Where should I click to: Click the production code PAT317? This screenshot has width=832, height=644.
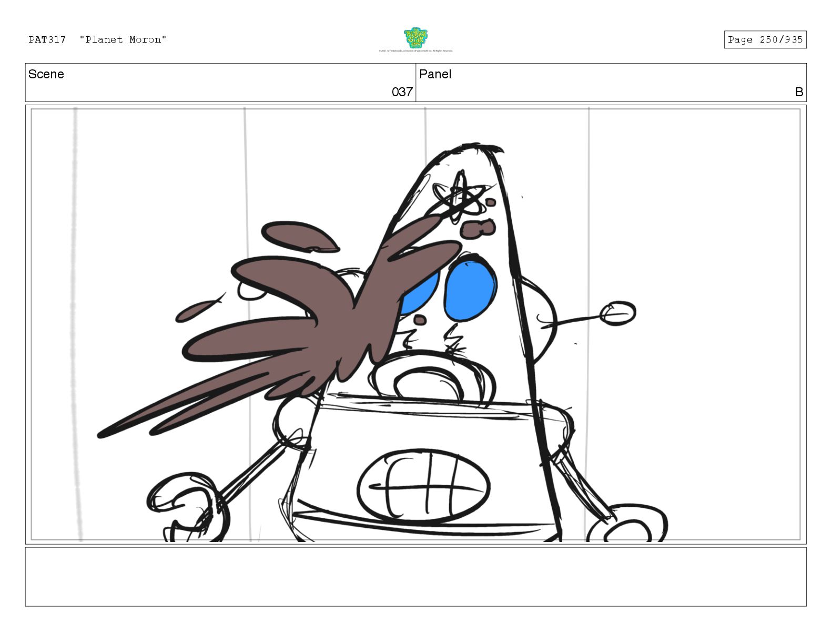[x=47, y=39]
